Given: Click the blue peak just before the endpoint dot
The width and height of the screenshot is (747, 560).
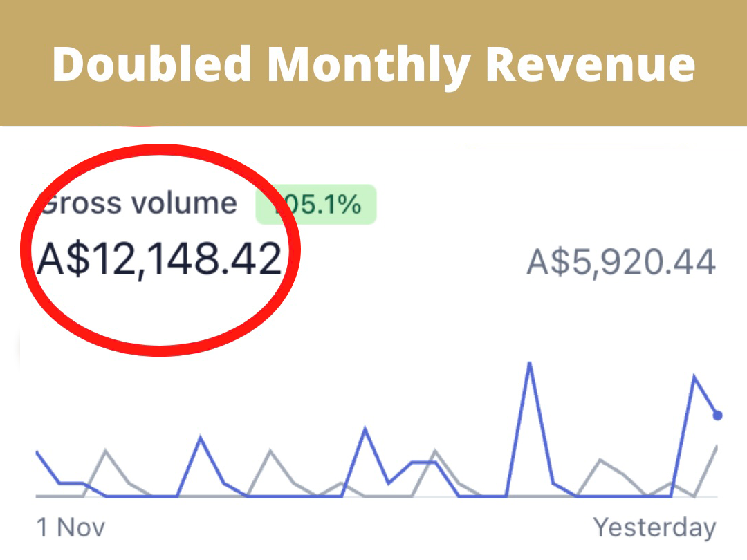Looking at the screenshot, I should tap(694, 377).
